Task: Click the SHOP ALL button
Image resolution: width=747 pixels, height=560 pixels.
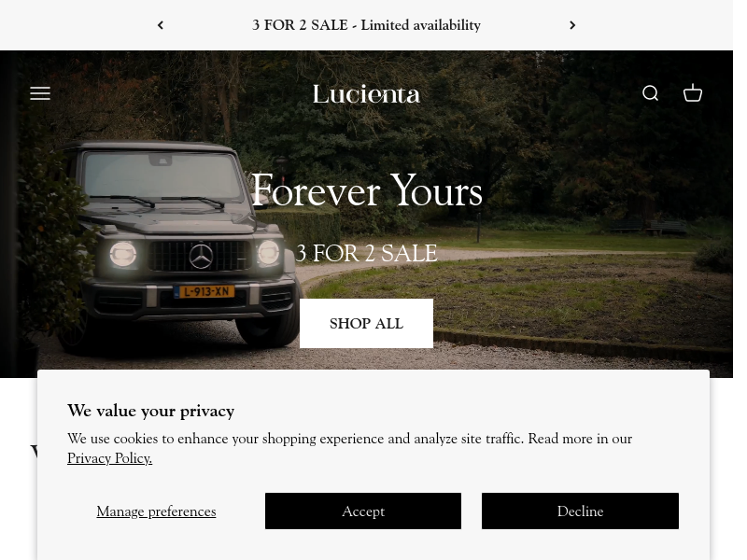Action: coord(366,323)
